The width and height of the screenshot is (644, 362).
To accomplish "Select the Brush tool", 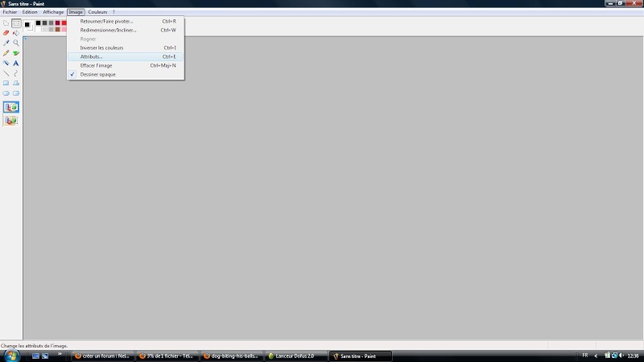I will coord(16,53).
